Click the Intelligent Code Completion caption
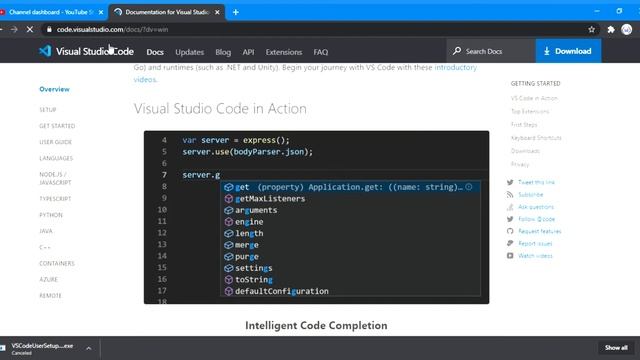Image resolution: width=640 pixels, height=360 pixels. (316, 325)
